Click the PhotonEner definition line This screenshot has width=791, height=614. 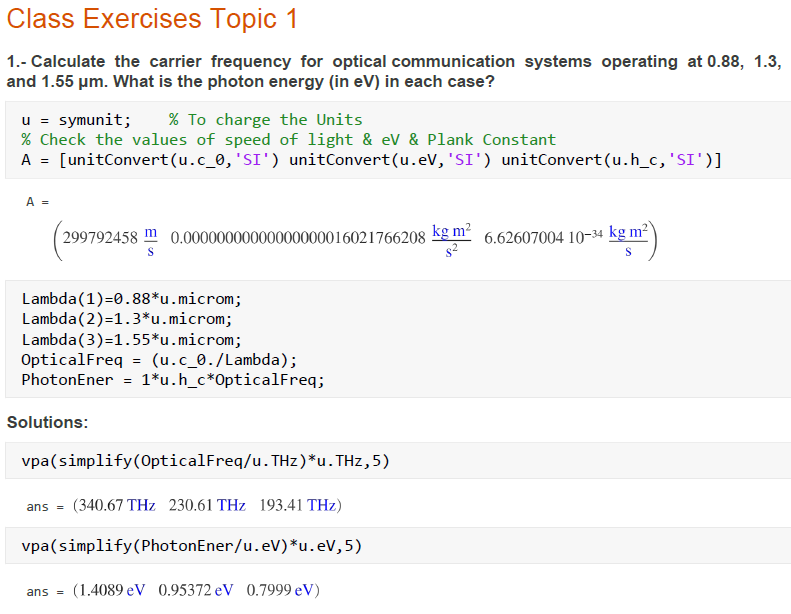173,379
